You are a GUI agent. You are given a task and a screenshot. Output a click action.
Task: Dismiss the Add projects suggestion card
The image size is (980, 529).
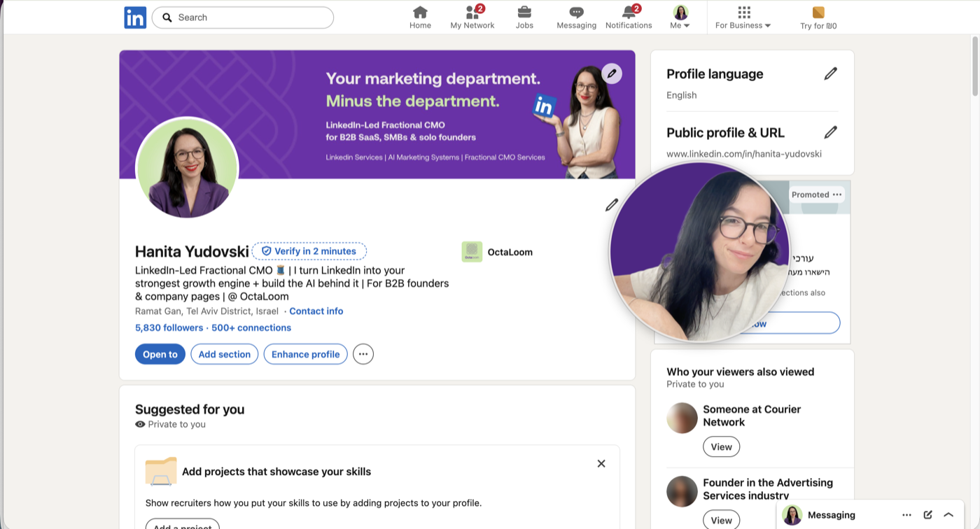tap(601, 463)
